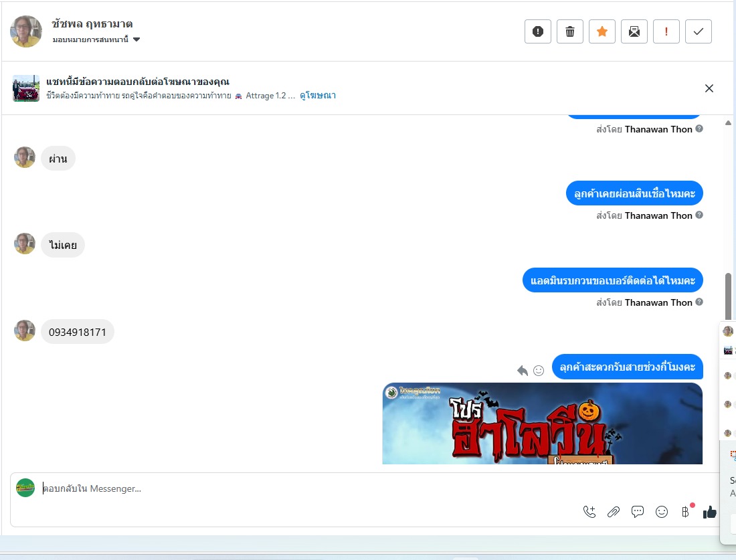Close the ad reply banner
The image size is (736, 560).
point(709,88)
